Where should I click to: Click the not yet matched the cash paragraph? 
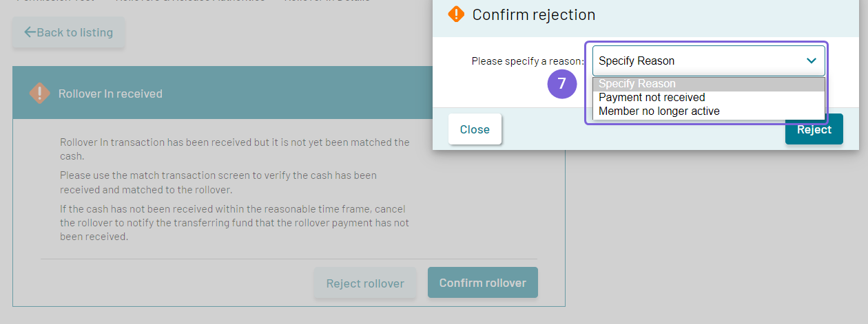click(x=235, y=149)
